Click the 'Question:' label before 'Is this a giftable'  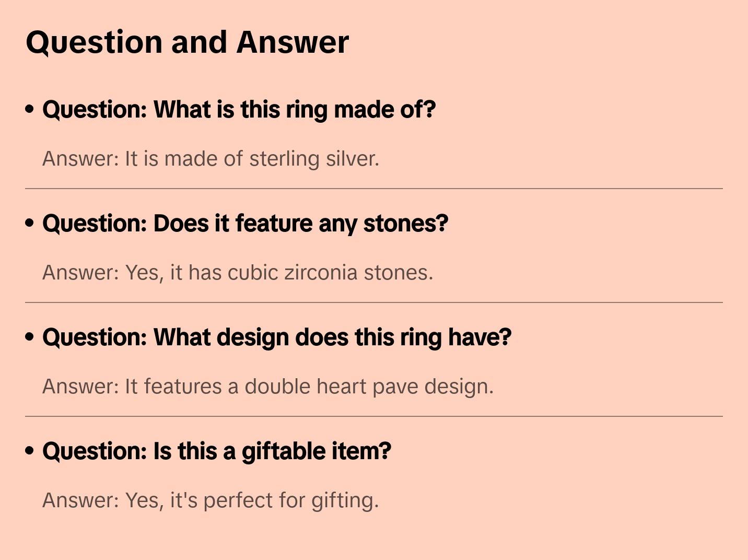click(x=95, y=451)
